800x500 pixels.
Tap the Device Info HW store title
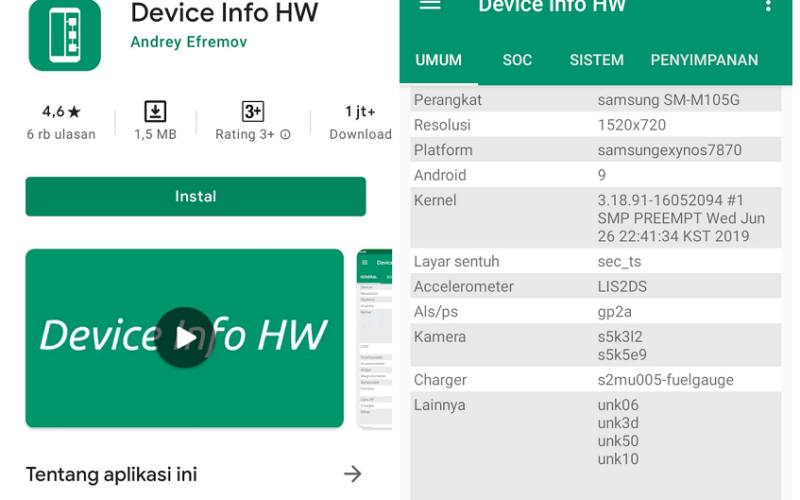(224, 12)
